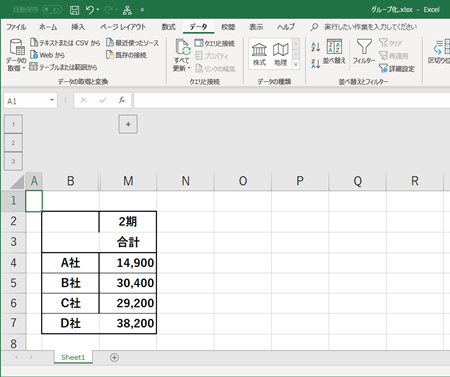Screen dimensions: 450x377
Task: Click the Insert Function fx icon
Action: 122,100
